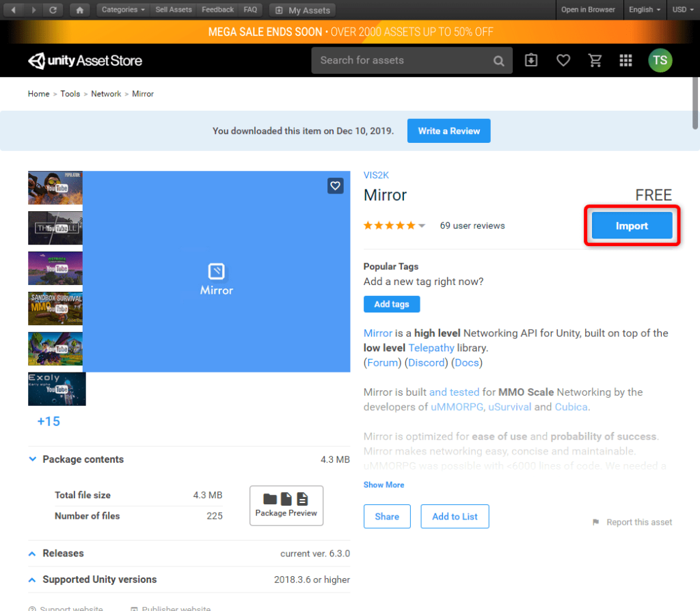Go to Home in the breadcrumb
This screenshot has height=611, width=700.
[38, 94]
